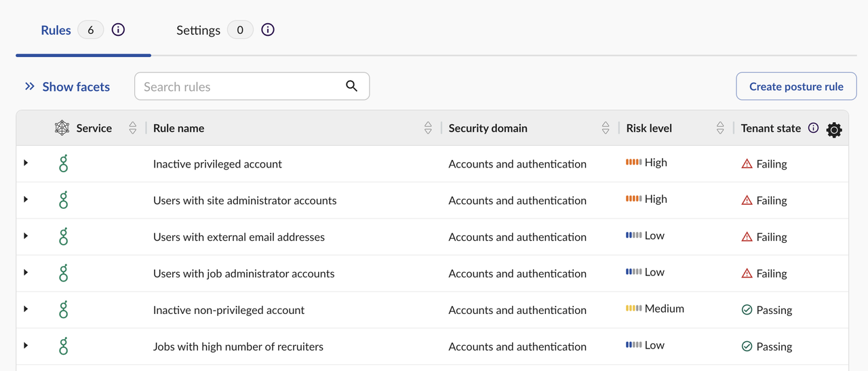Viewport: 868px width, 371px height.
Task: Sort table by Security domain column
Action: pyautogui.click(x=606, y=128)
